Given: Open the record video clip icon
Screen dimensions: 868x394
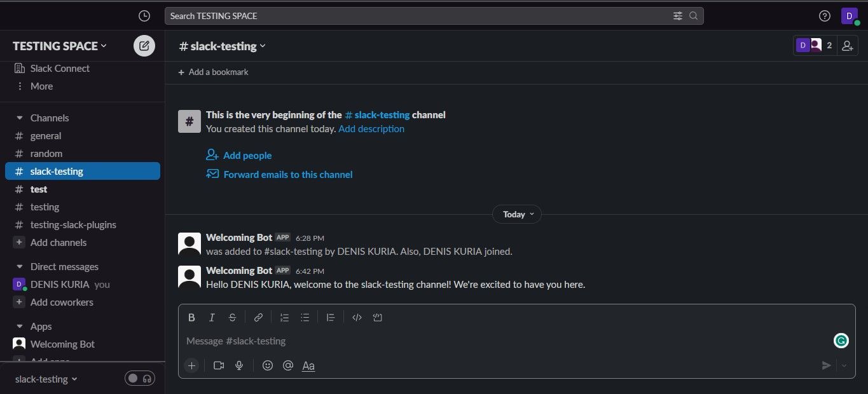Looking at the screenshot, I should [219, 365].
